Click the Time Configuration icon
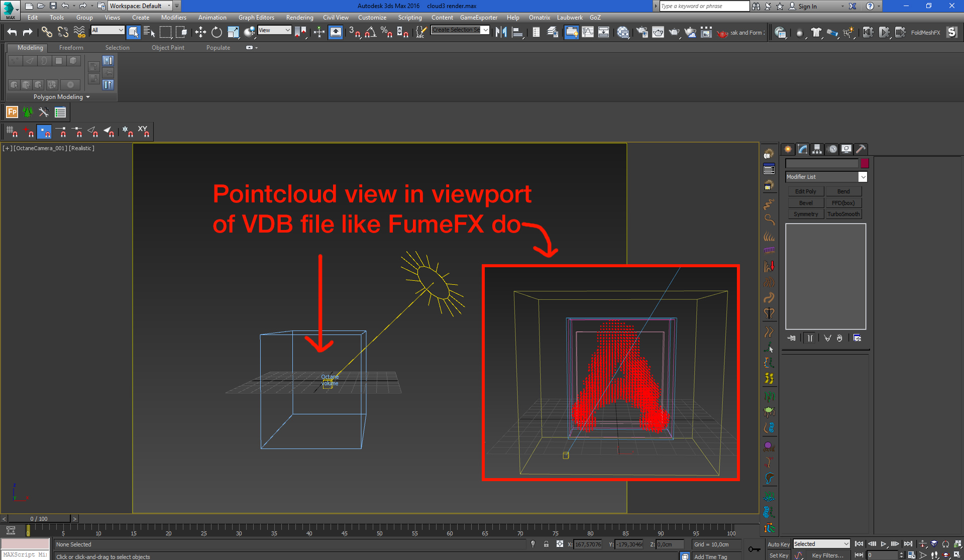Viewport: 964px width, 560px height. coord(911,555)
